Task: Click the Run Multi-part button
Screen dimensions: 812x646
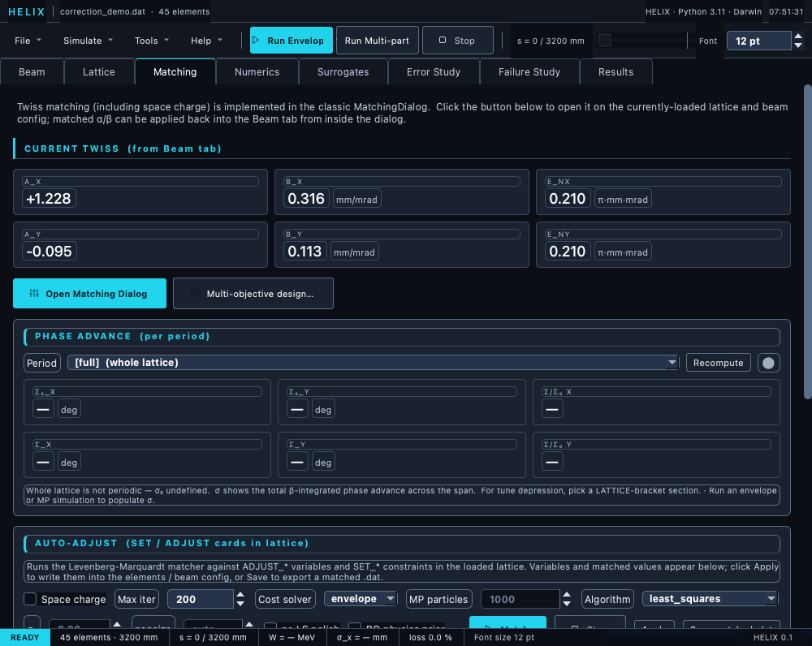Action: [377, 41]
